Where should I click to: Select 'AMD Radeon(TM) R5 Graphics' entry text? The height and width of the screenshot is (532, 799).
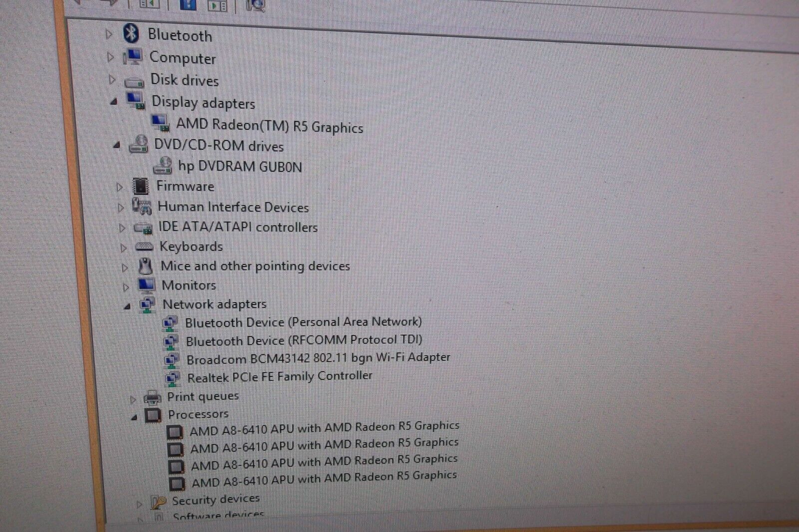pyautogui.click(x=270, y=125)
